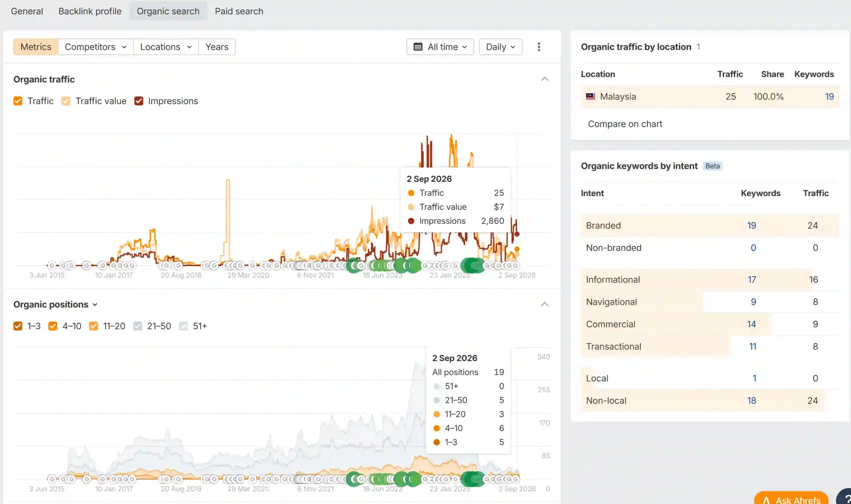Open the Competitors dropdown
This screenshot has height=504, width=851.
pos(95,47)
